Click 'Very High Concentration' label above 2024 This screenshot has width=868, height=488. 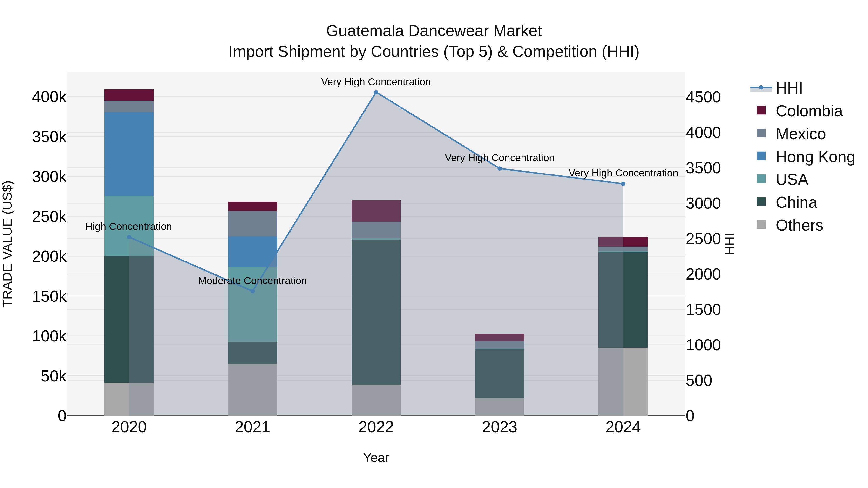coord(623,173)
